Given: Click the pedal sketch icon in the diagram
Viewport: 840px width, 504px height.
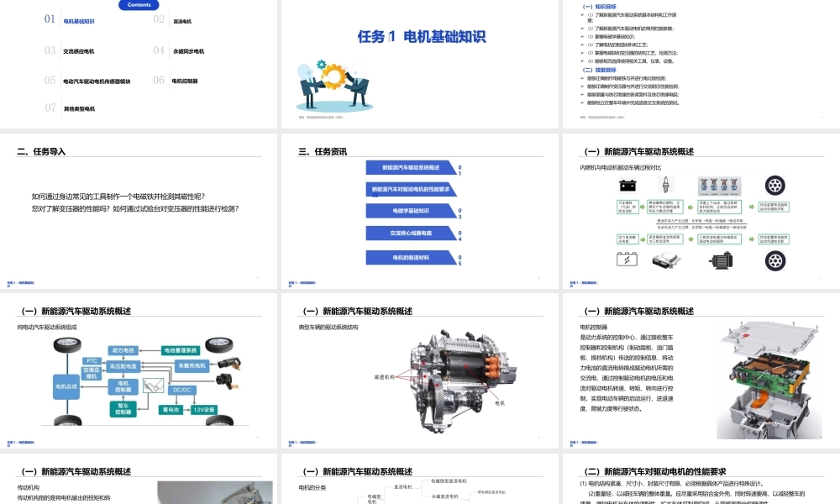Looking at the screenshot, I should pyautogui.click(x=153, y=386).
